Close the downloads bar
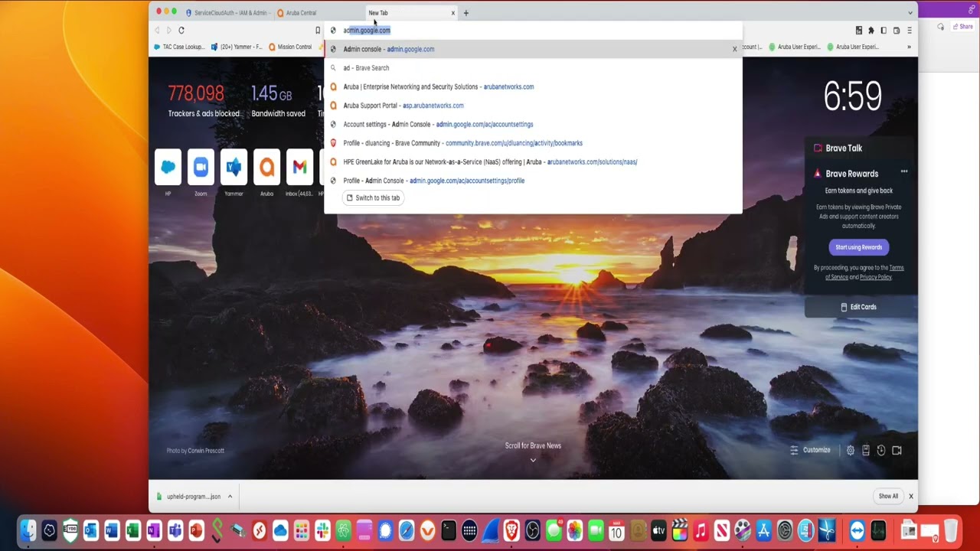This screenshot has height=551, width=980. (x=910, y=497)
